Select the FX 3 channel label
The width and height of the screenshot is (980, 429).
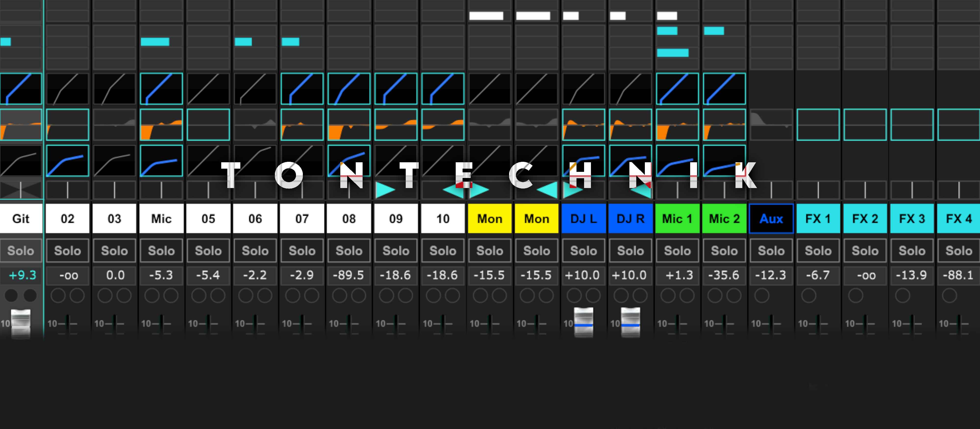click(x=912, y=218)
